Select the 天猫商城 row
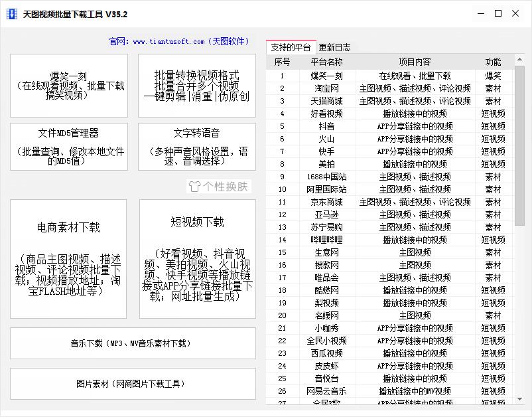Viewport: 532px width, 417px height. (389, 101)
